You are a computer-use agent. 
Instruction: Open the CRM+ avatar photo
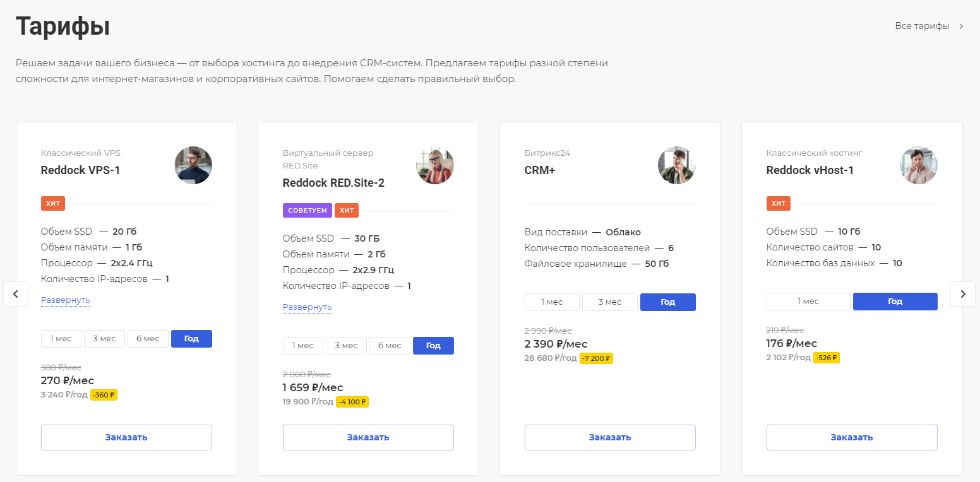point(677,165)
